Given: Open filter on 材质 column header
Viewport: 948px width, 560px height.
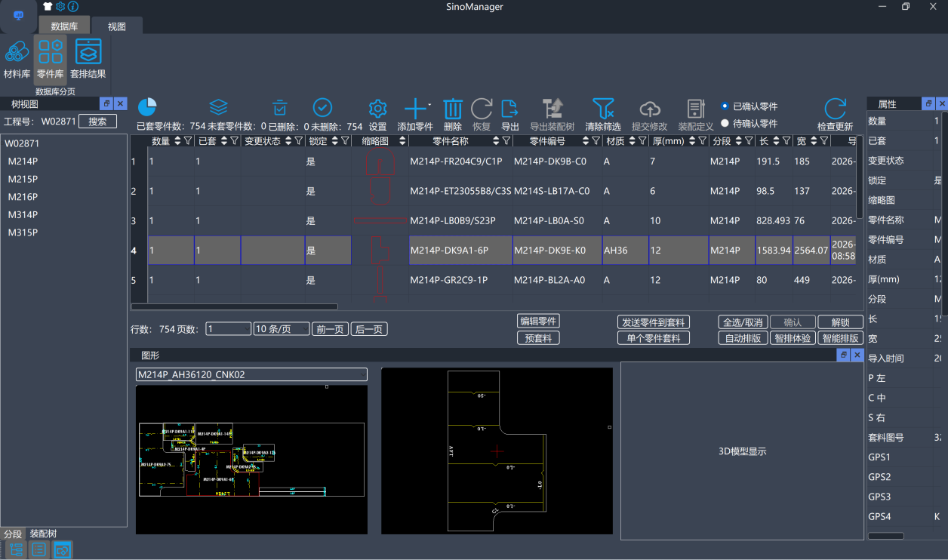Looking at the screenshot, I should click(642, 141).
